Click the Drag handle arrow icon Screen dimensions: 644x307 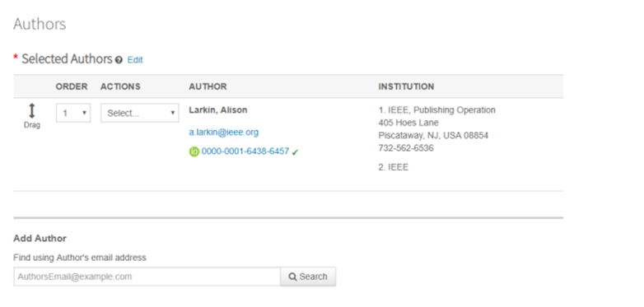coord(31,111)
